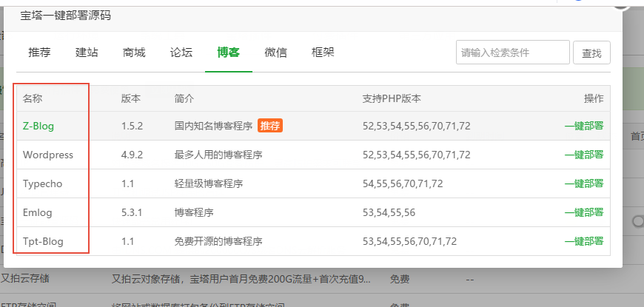Toggle the switch at the right edge
Screen dimensions: 644x307
click(637, 221)
